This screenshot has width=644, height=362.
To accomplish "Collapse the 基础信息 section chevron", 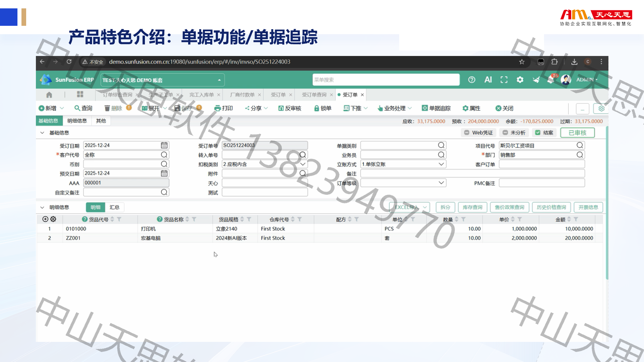I will point(42,133).
